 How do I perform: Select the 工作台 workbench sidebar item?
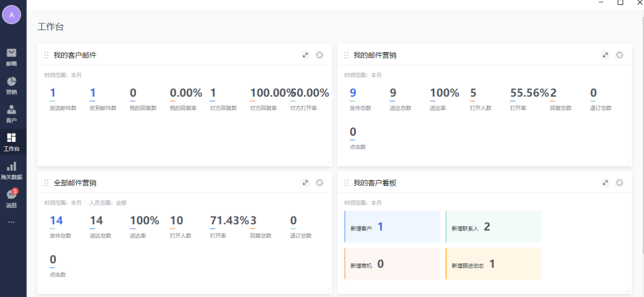click(x=11, y=142)
